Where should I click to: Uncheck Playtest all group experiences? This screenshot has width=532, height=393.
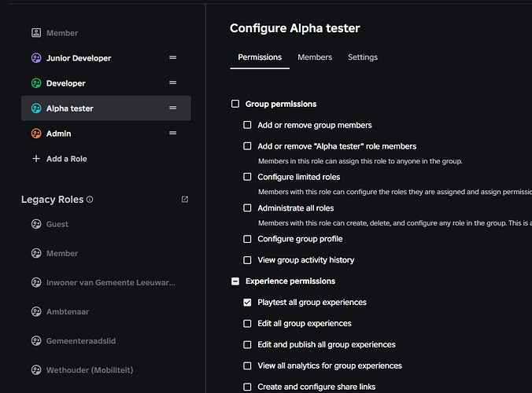tap(247, 302)
